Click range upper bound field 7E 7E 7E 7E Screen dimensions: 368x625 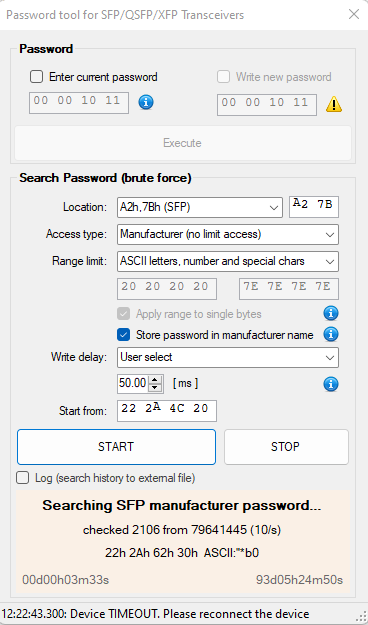click(x=289, y=289)
